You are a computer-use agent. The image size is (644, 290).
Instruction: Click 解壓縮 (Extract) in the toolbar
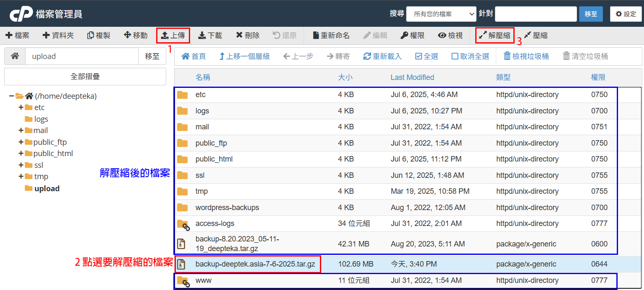pyautogui.click(x=495, y=36)
